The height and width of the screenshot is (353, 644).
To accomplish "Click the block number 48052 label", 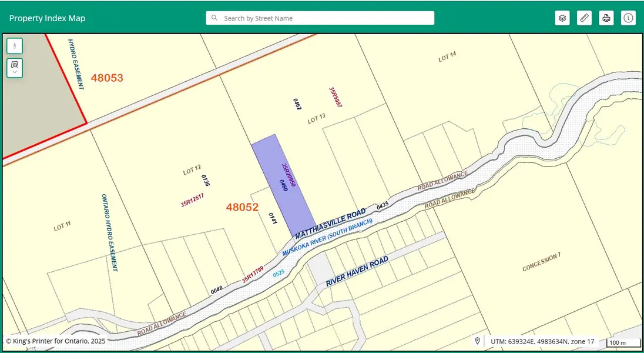I will click(x=242, y=207).
